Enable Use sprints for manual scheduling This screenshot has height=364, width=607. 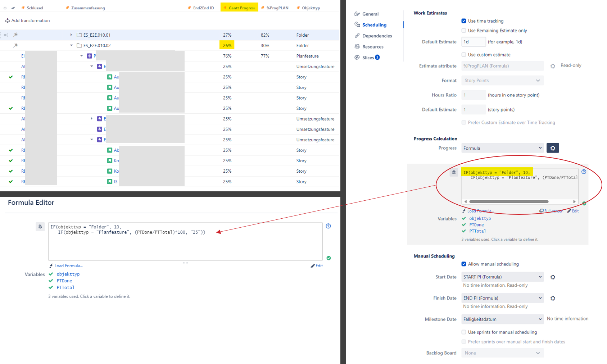coord(464,332)
